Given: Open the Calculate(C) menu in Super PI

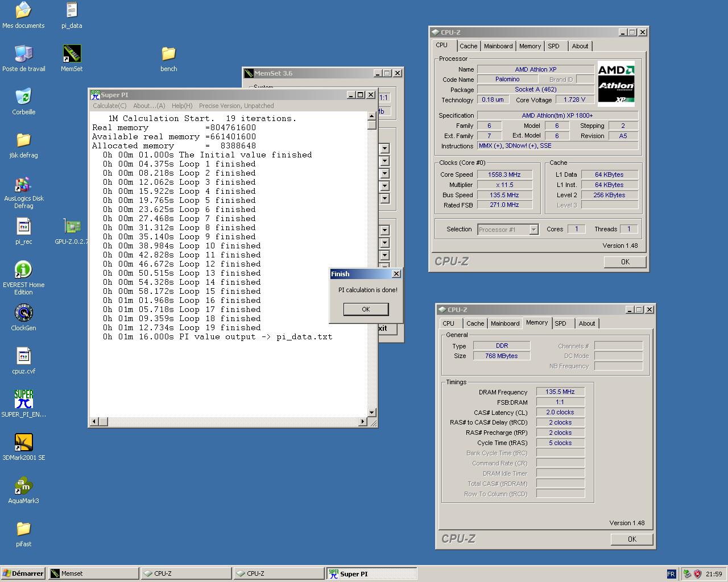Looking at the screenshot, I should pyautogui.click(x=110, y=106).
